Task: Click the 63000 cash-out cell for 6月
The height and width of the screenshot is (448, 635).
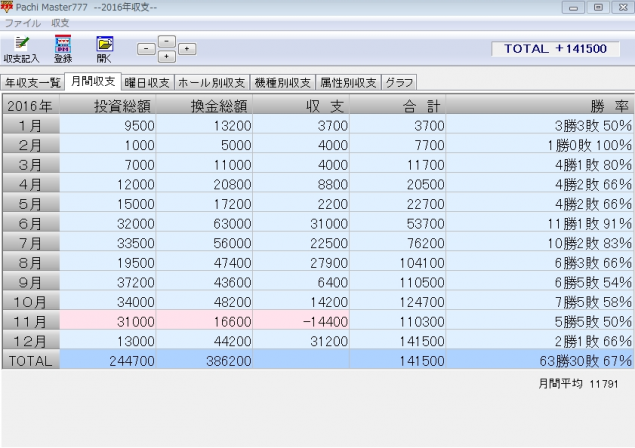Action: click(204, 223)
